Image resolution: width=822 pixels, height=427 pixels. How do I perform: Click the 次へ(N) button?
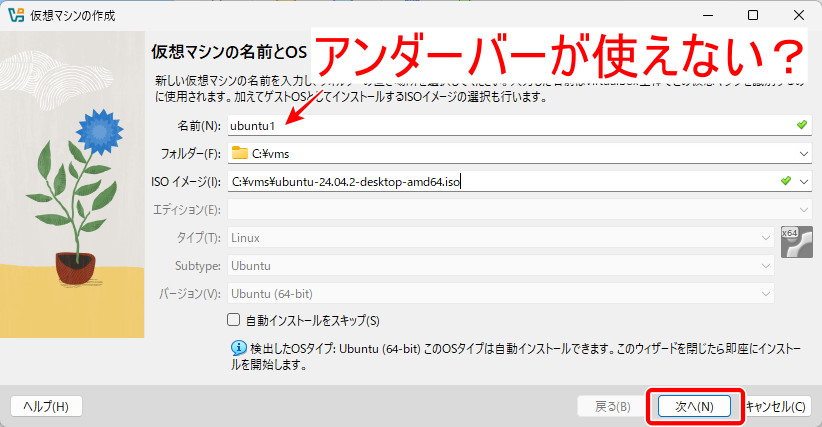click(x=694, y=406)
